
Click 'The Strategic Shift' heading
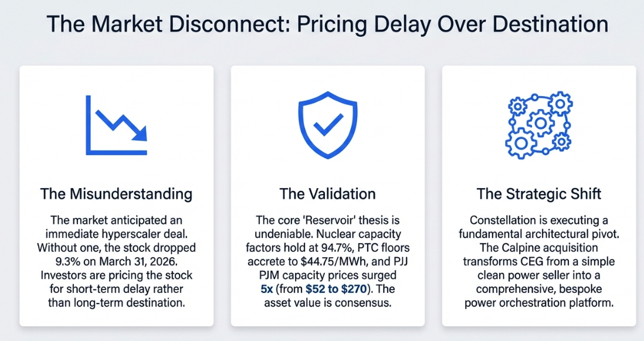click(x=539, y=194)
